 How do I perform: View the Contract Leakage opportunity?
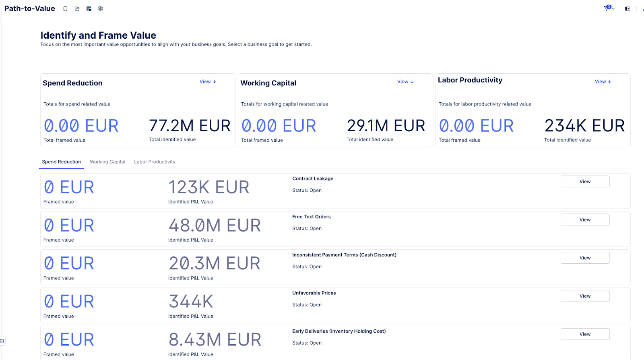585,182
